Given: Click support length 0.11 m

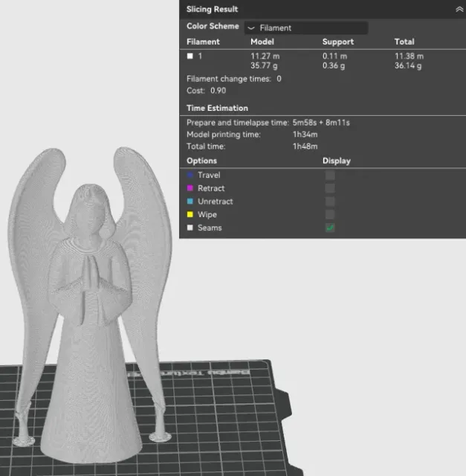Looking at the screenshot, I should click(334, 57).
